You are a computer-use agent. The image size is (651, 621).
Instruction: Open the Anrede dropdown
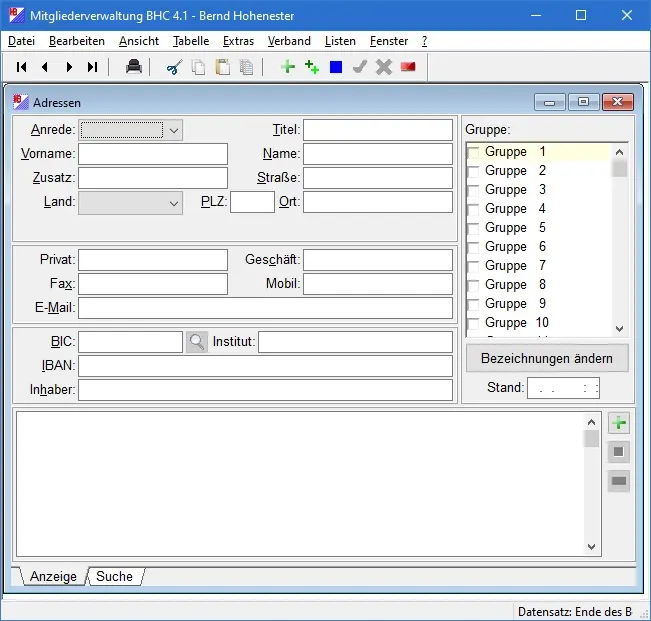pyautogui.click(x=174, y=130)
